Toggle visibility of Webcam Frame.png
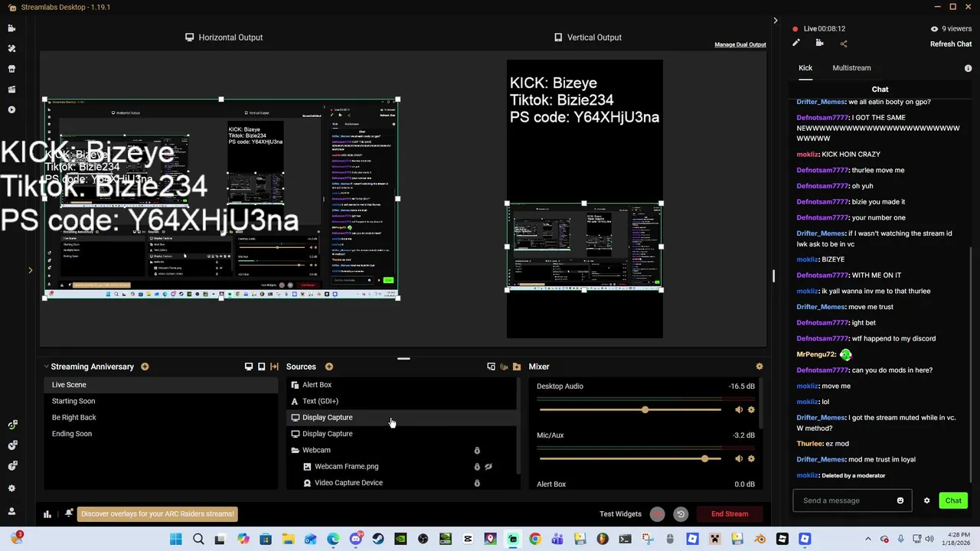 [x=488, y=467]
